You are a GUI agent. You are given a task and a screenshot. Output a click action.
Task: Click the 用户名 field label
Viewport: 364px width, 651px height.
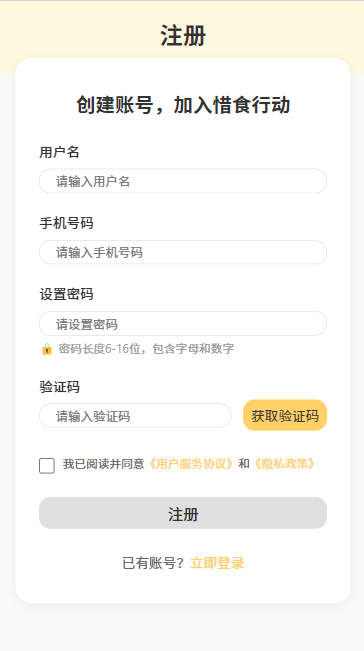tap(59, 152)
